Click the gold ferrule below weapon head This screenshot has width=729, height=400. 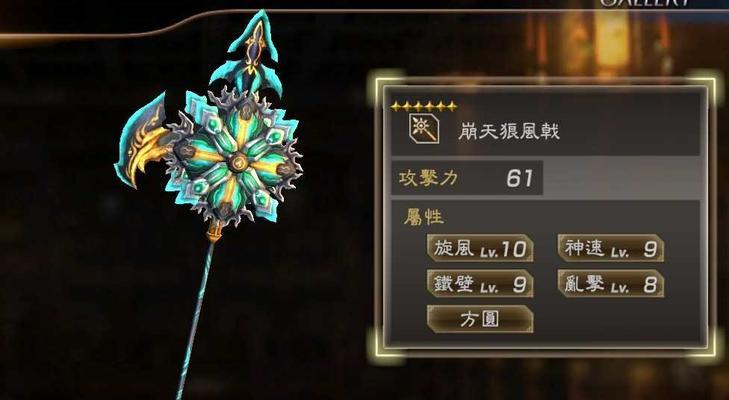[214, 231]
